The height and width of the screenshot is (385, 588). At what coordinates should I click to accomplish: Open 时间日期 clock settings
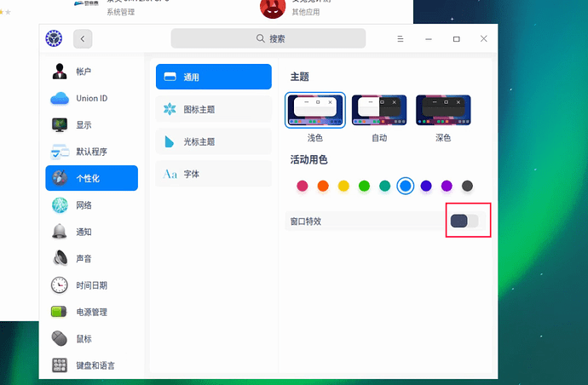click(x=91, y=285)
